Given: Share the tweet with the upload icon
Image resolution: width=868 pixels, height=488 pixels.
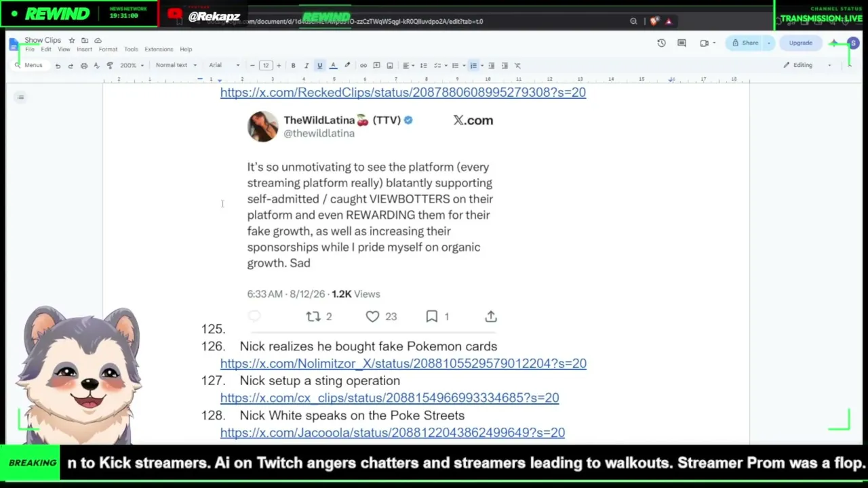Looking at the screenshot, I should click(491, 317).
